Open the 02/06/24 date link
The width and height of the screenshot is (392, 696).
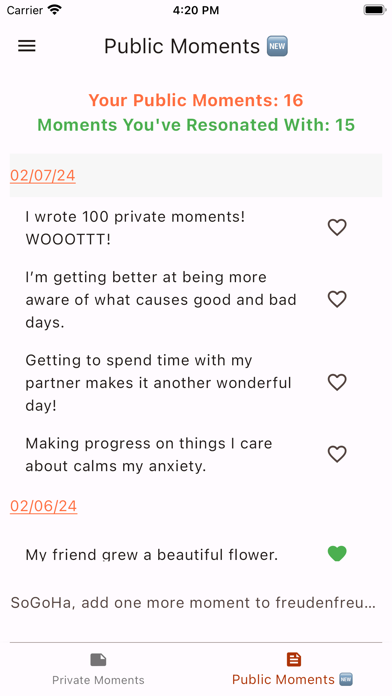pos(44,506)
